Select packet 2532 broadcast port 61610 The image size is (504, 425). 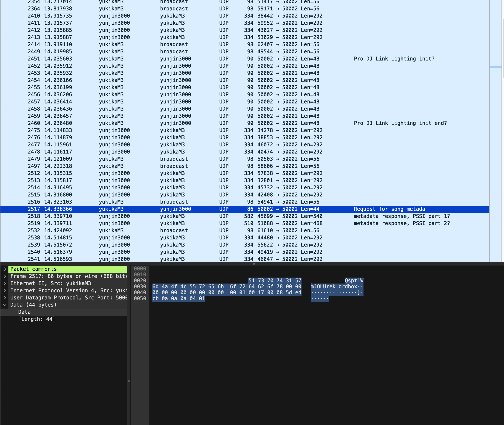(x=245, y=231)
